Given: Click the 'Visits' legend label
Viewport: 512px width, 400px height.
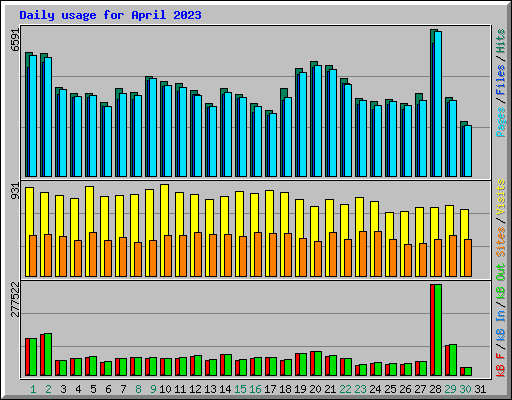Looking at the screenshot, I should 500,197.
